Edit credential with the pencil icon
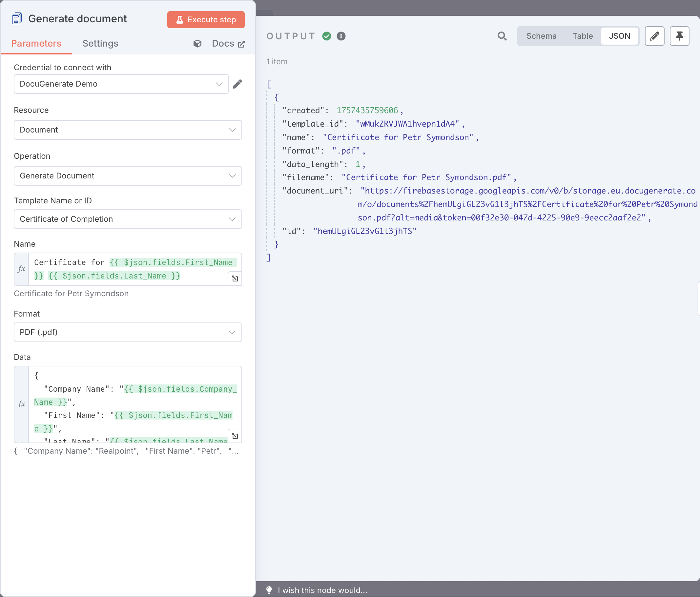The image size is (700, 597). pyautogui.click(x=237, y=84)
